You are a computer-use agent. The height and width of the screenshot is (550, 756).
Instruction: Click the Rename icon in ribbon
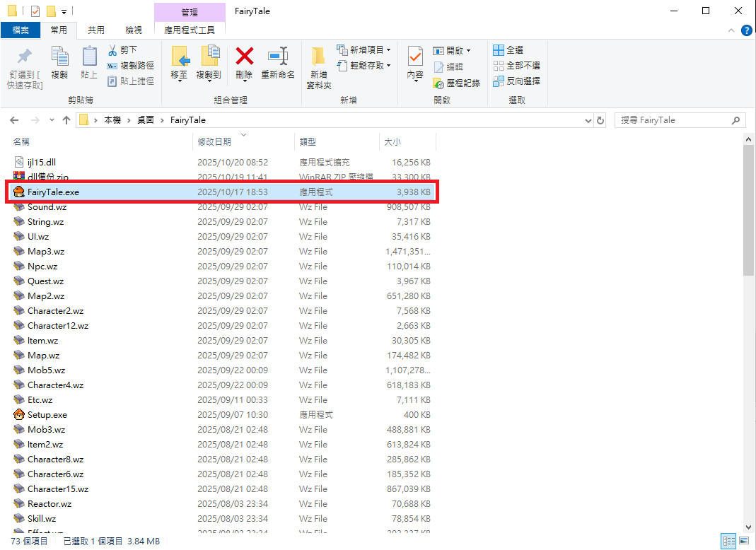pyautogui.click(x=277, y=57)
